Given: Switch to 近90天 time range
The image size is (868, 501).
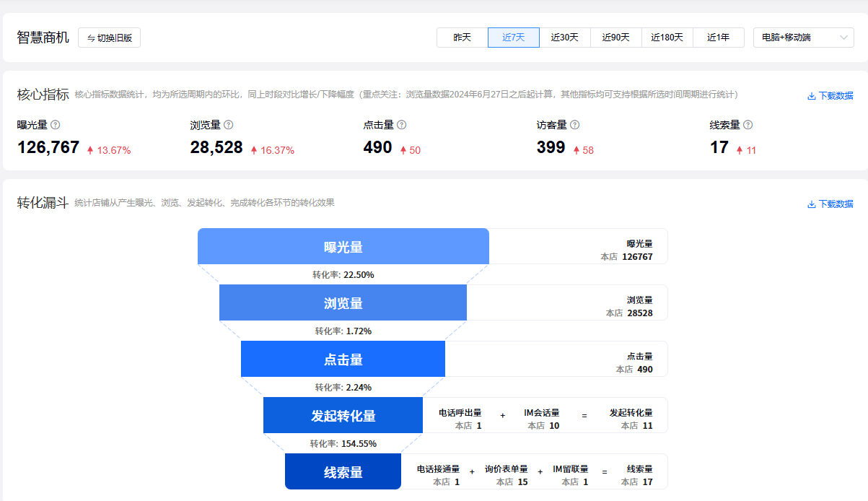Looking at the screenshot, I should pos(616,38).
